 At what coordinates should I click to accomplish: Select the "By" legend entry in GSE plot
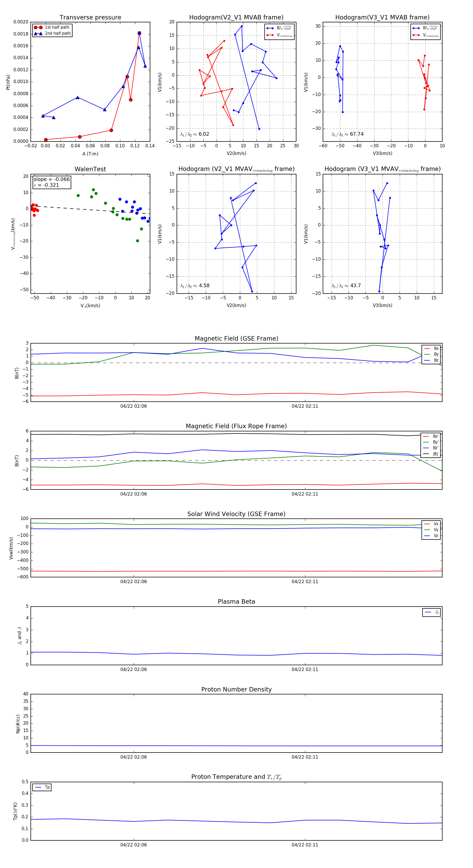pyautogui.click(x=431, y=355)
